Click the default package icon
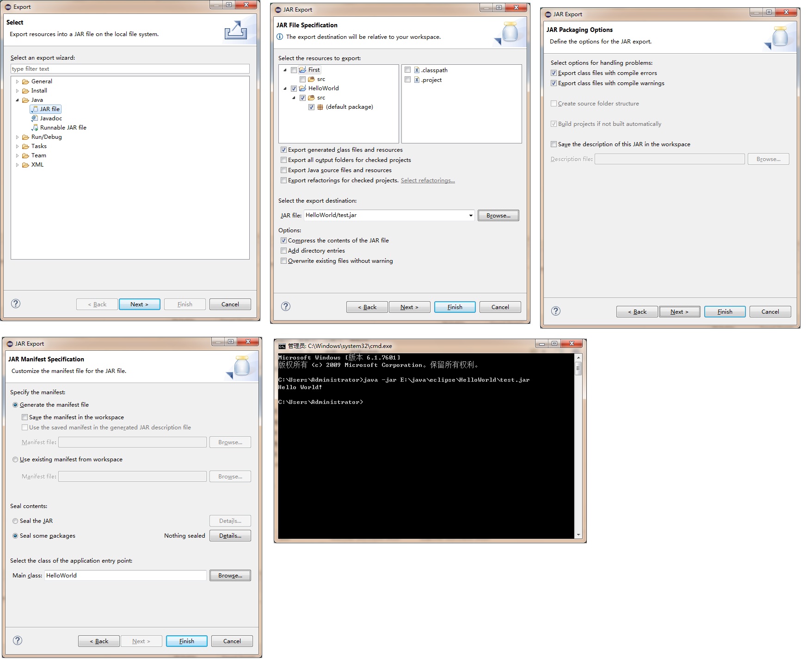This screenshot has height=670, width=812. click(320, 107)
